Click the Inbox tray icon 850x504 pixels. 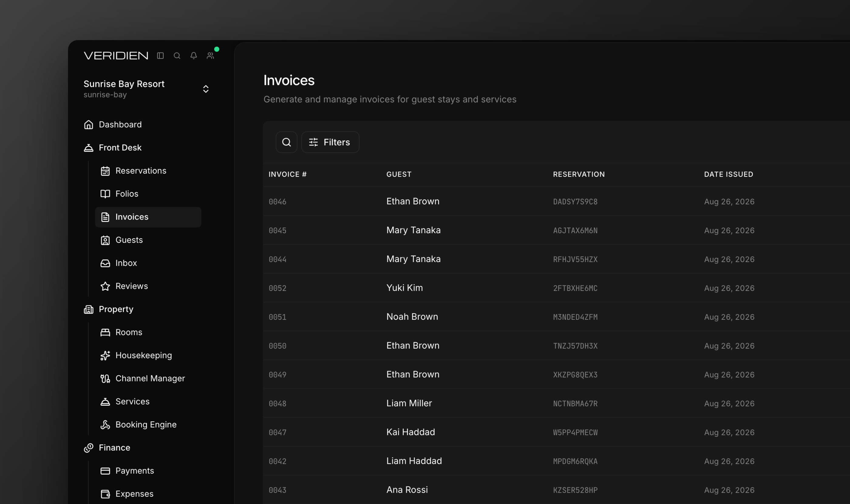(x=105, y=263)
